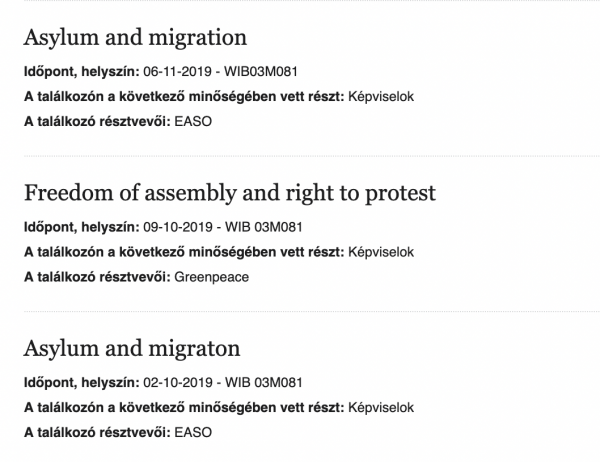Image resolution: width=600 pixels, height=462 pixels.
Task: Click 'EASO' under the first meeting entry
Action: (x=193, y=121)
